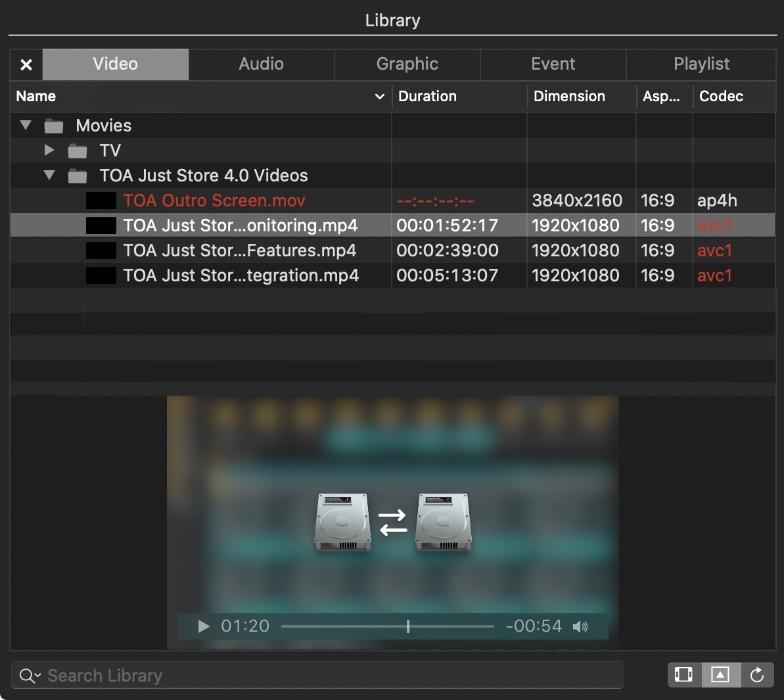Open the search options magnifier dropdown
Screen dimensions: 784x700
pos(30,676)
